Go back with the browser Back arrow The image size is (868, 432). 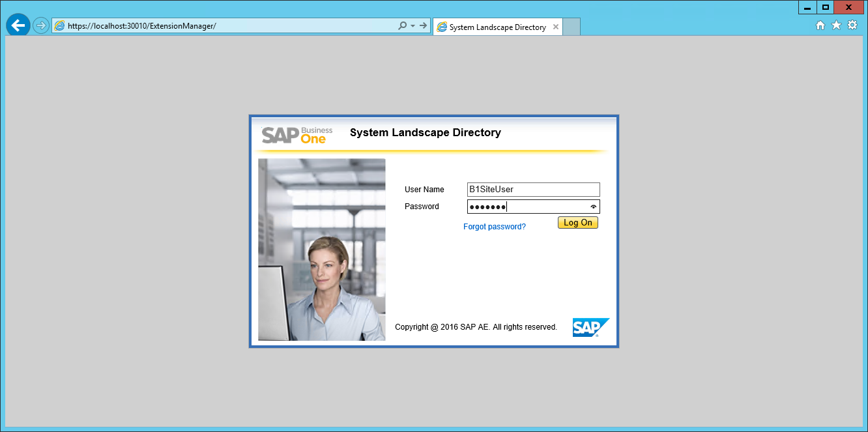[x=18, y=25]
